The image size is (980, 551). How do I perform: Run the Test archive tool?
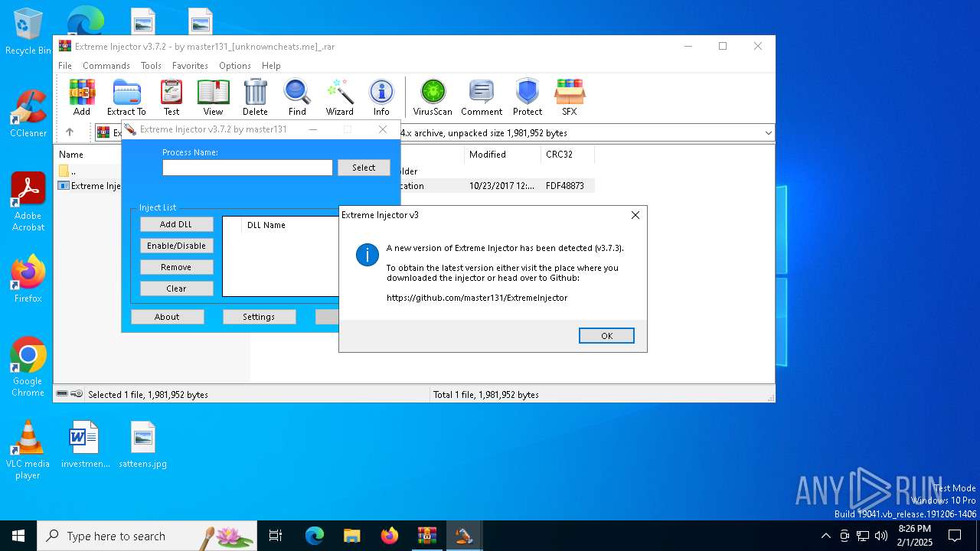pos(171,97)
